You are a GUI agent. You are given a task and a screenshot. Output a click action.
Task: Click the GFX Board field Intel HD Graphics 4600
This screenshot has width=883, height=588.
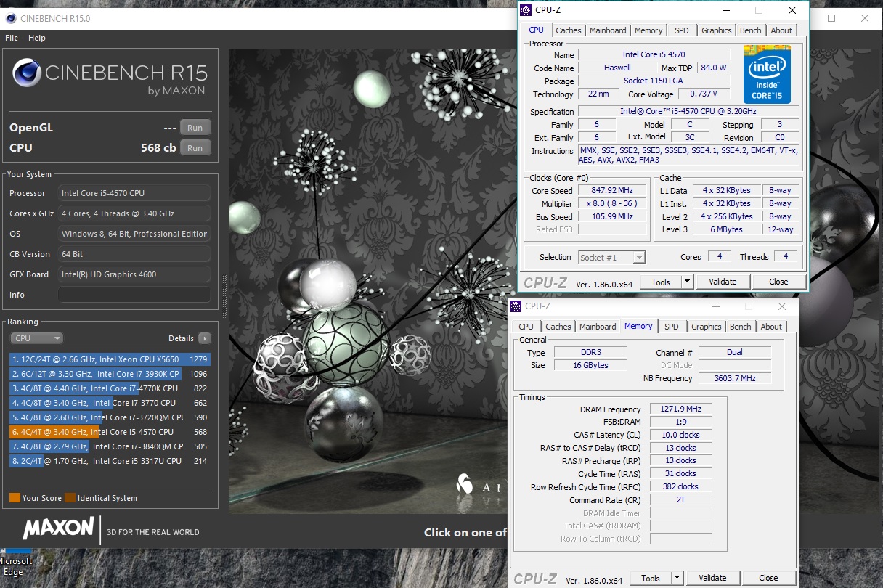[x=134, y=274]
